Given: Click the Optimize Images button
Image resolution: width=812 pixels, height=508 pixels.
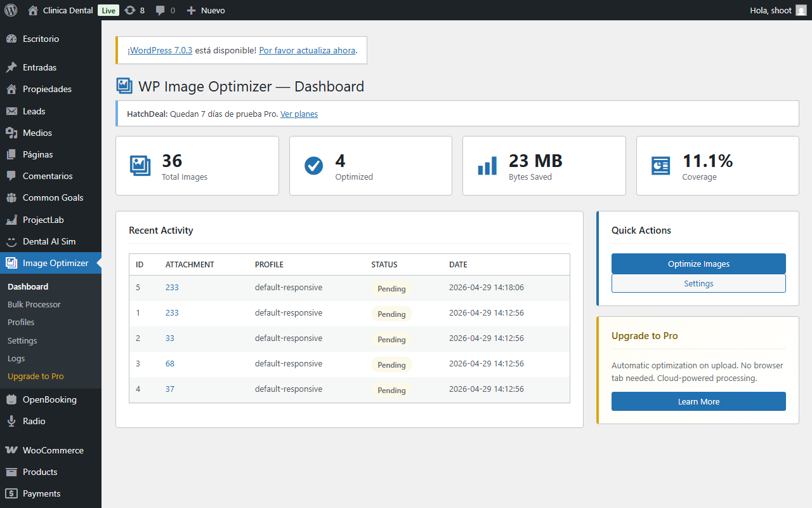Looking at the screenshot, I should pos(698,264).
